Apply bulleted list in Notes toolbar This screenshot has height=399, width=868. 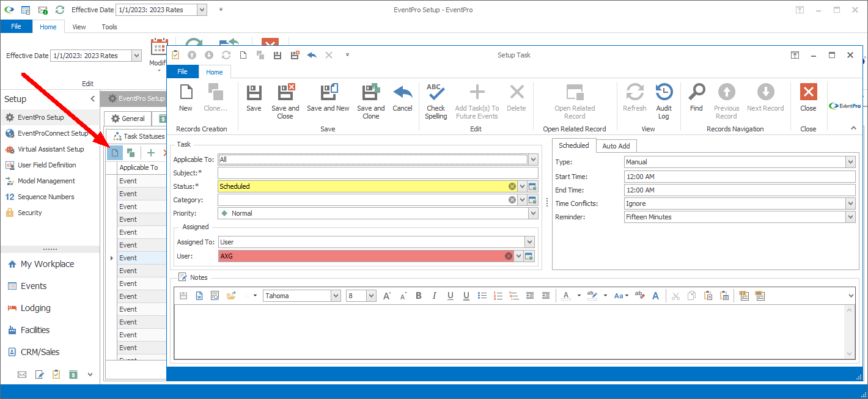click(482, 296)
